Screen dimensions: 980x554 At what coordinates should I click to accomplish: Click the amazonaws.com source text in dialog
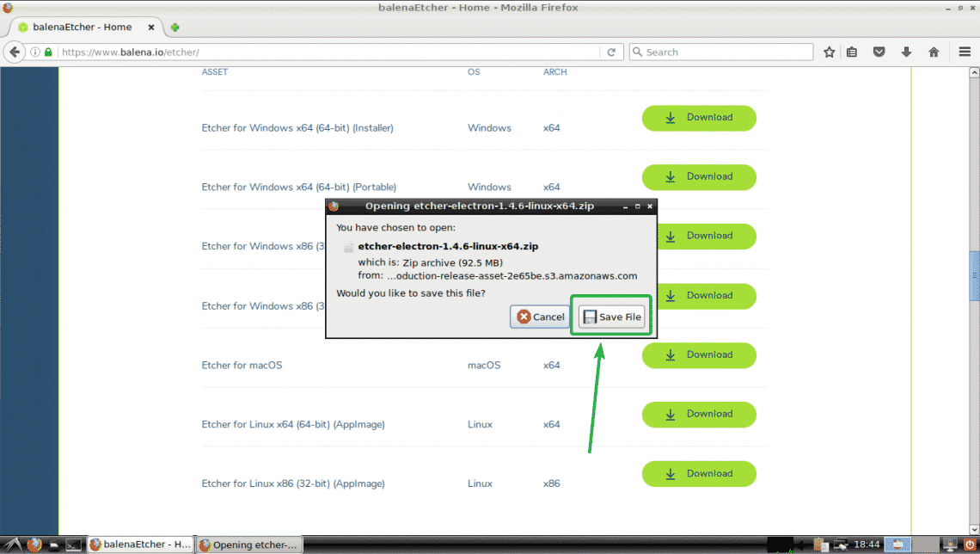point(511,276)
